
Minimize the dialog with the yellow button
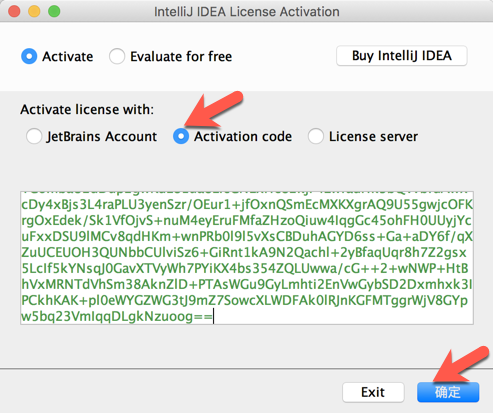34,11
